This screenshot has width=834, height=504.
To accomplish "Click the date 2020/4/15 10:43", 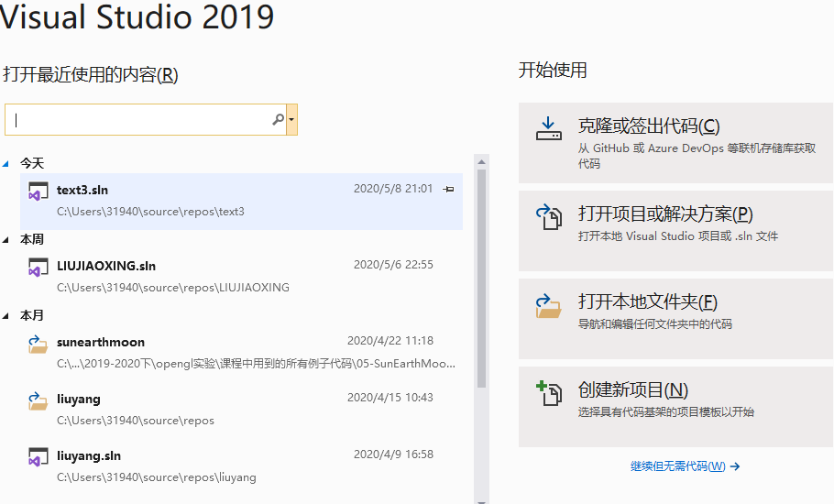I will 390,398.
